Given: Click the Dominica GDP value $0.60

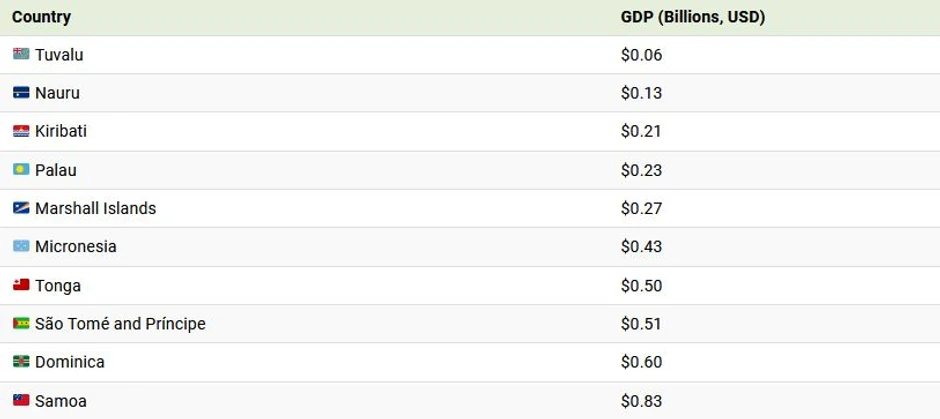Looking at the screenshot, I should 641,362.
